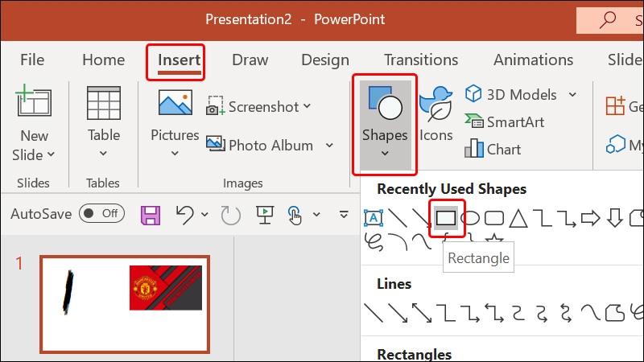Expand the New Slide dropdown arrow

tap(51, 154)
